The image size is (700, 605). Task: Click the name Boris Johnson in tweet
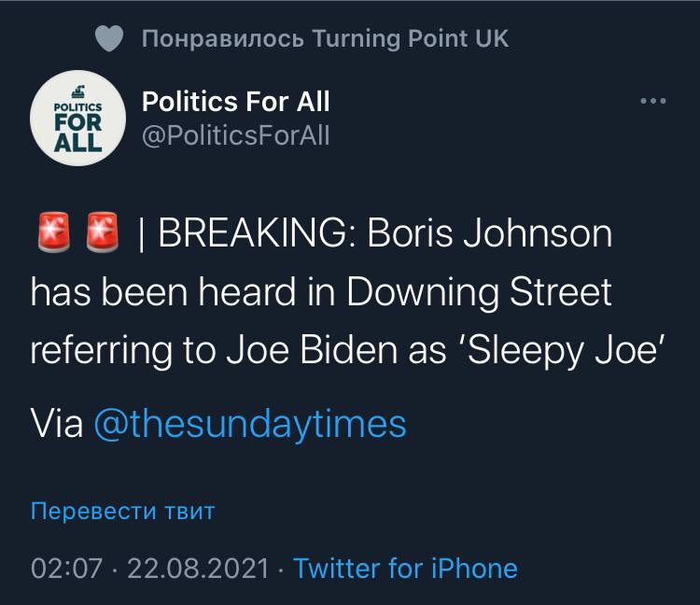(x=490, y=234)
